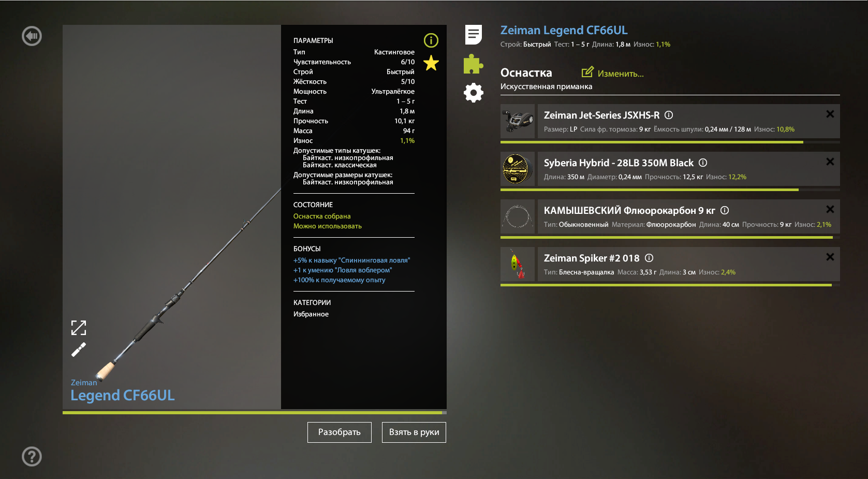Show info for Syberia Hybrid 28LB line

tap(703, 163)
